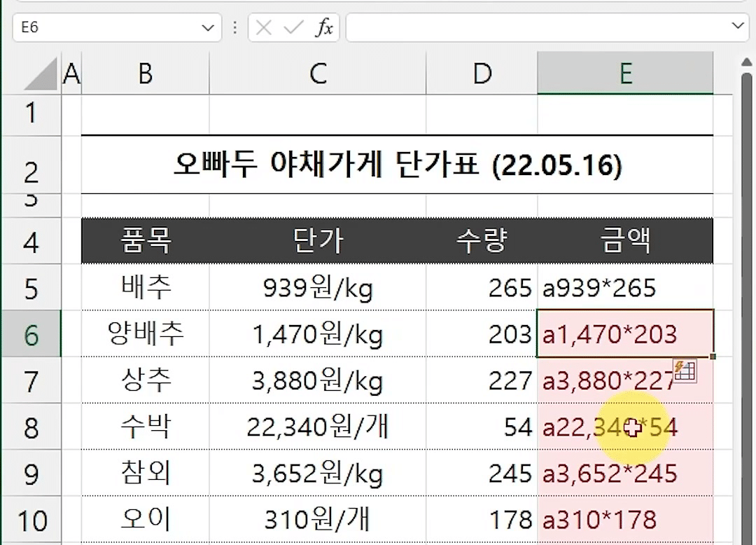Click the vertical scrollbar up arrow
This screenshot has width=756, height=545.
pos(746,62)
